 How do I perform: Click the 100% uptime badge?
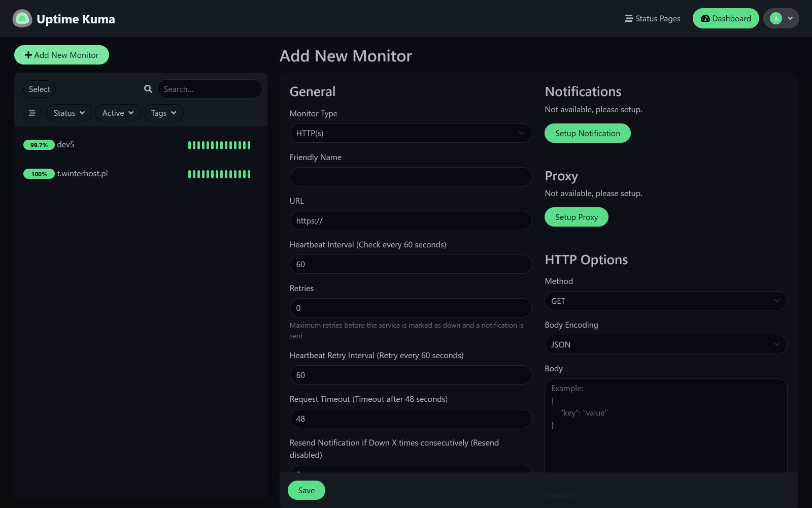(39, 174)
